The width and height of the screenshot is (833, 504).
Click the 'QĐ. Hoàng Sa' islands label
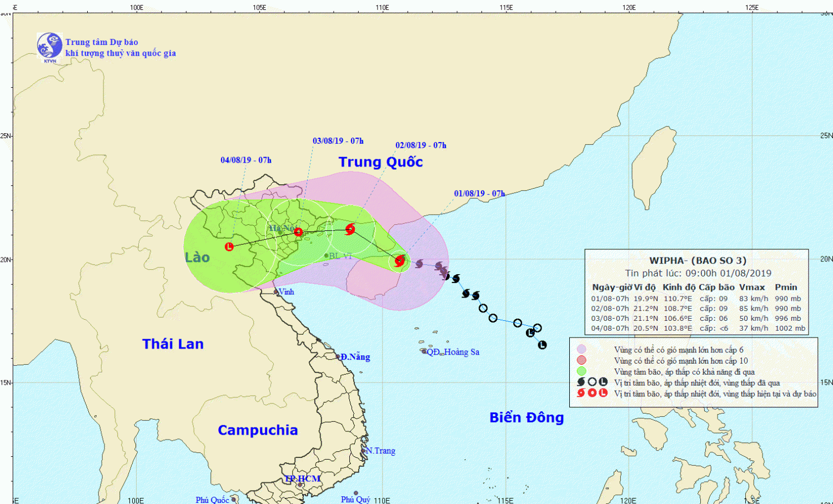coord(453,352)
